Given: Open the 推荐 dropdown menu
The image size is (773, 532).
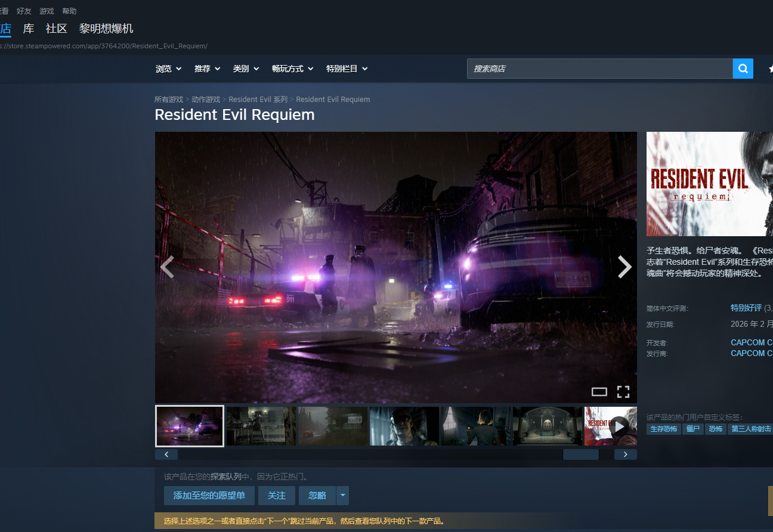Looking at the screenshot, I should [x=207, y=69].
